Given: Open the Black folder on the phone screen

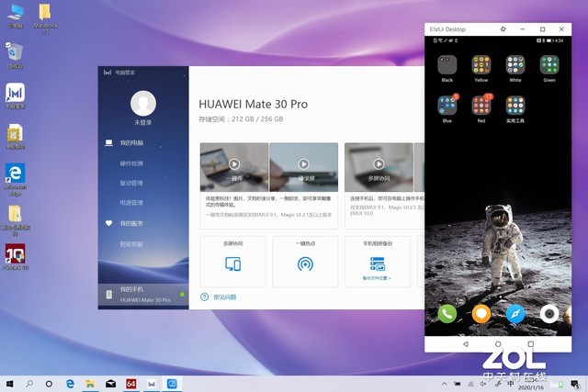Looking at the screenshot, I should [447, 65].
